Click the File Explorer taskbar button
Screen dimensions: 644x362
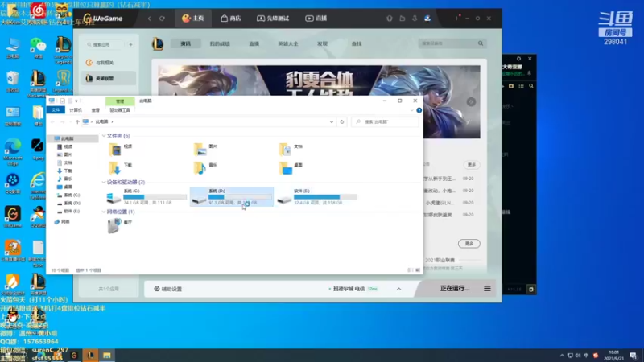(x=107, y=356)
